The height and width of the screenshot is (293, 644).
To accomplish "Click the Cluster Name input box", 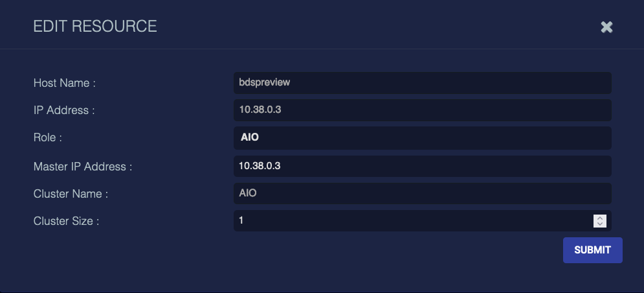I will pyautogui.click(x=422, y=193).
